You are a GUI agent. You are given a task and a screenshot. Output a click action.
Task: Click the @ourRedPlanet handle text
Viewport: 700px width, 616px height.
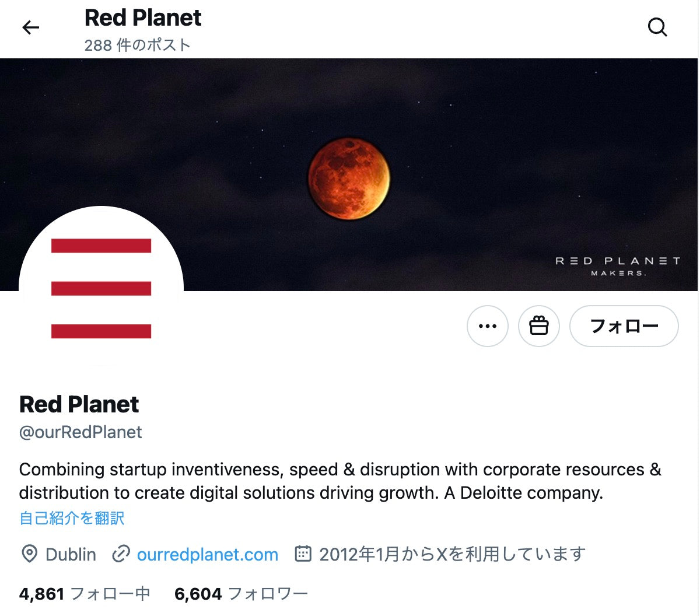[80, 432]
